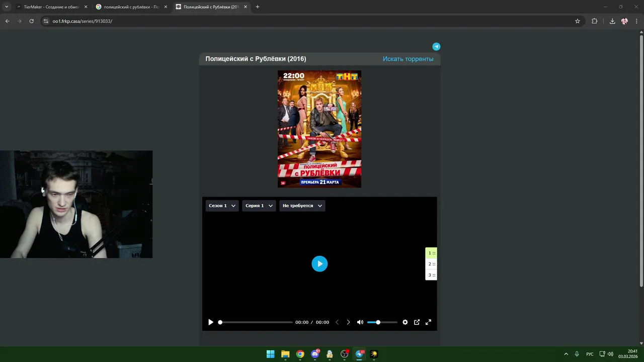
Task: Close the TierMaker browser tab
Action: tap(86, 7)
